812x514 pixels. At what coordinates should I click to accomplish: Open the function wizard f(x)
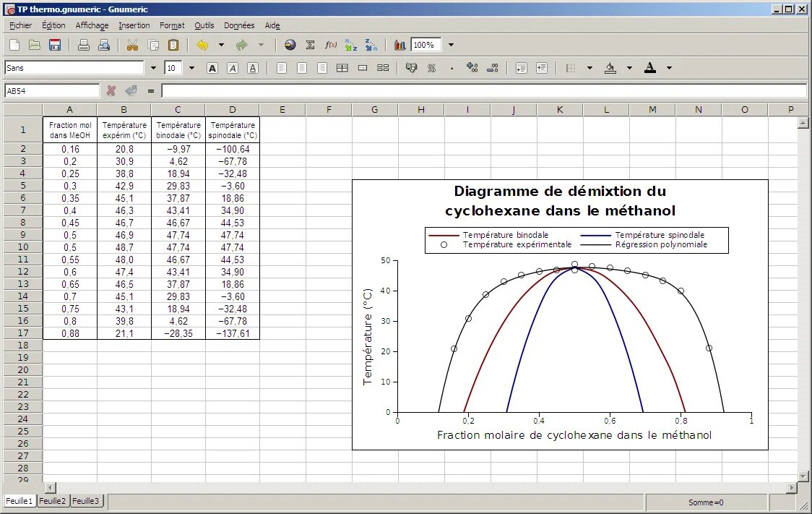coord(330,45)
